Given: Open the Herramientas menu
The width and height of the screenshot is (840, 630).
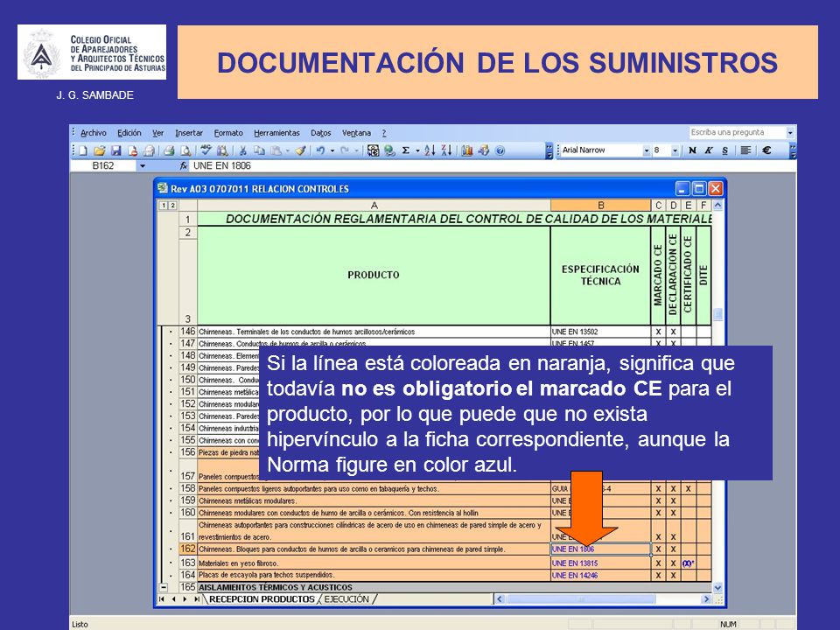Looking at the screenshot, I should pos(276,133).
